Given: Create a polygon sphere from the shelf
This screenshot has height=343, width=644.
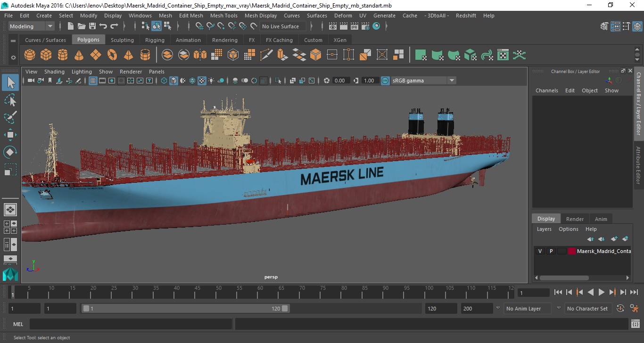Looking at the screenshot, I should (30, 55).
